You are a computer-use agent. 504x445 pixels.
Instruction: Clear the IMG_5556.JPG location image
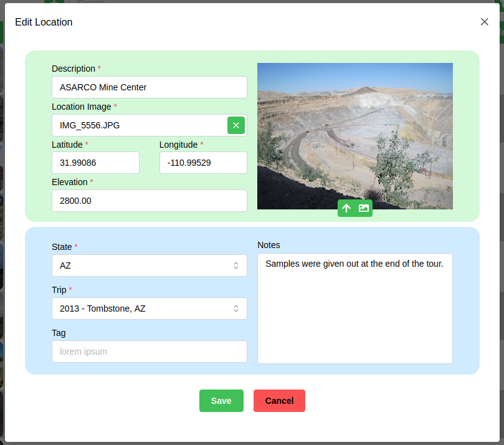click(x=235, y=125)
